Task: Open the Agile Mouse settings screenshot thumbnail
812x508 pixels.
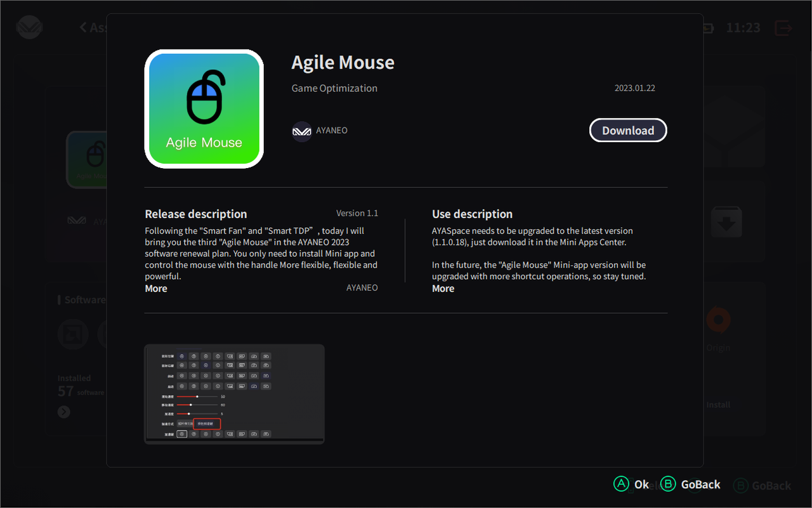Action: tap(234, 394)
